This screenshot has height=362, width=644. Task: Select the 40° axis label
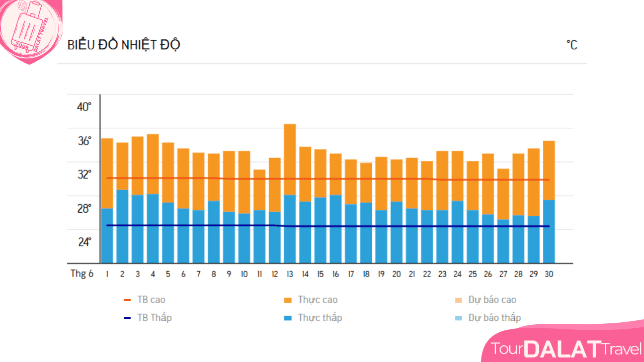[x=84, y=107]
